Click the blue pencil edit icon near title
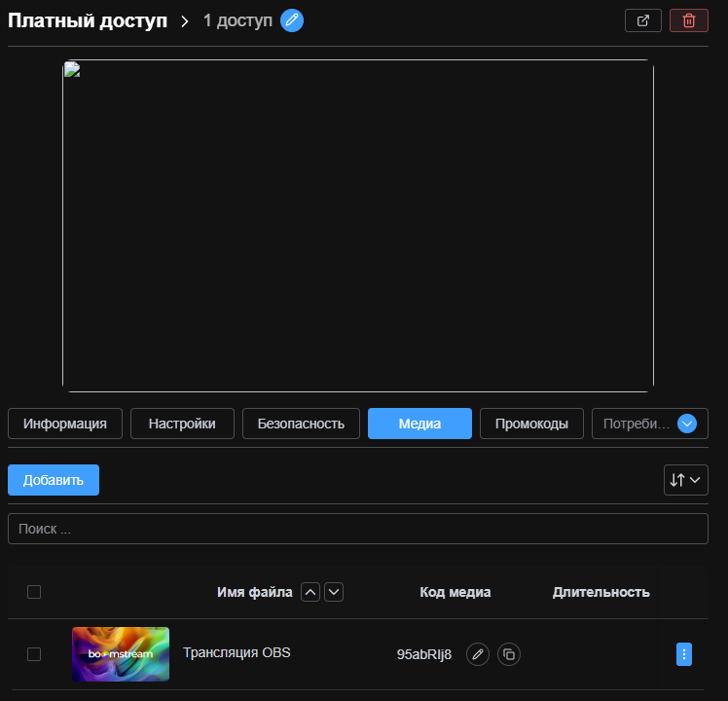 coord(292,20)
